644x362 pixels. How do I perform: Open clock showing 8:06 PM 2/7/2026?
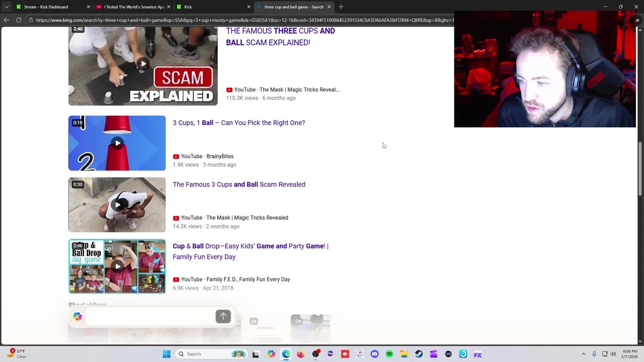pos(630,354)
